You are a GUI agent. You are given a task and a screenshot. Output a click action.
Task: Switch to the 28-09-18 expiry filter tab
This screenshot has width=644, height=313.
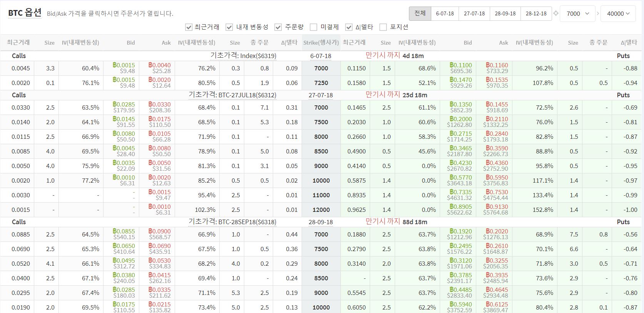505,13
